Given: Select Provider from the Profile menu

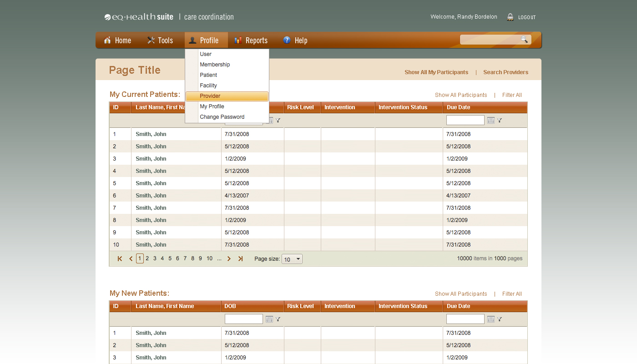Looking at the screenshot, I should coord(227,96).
